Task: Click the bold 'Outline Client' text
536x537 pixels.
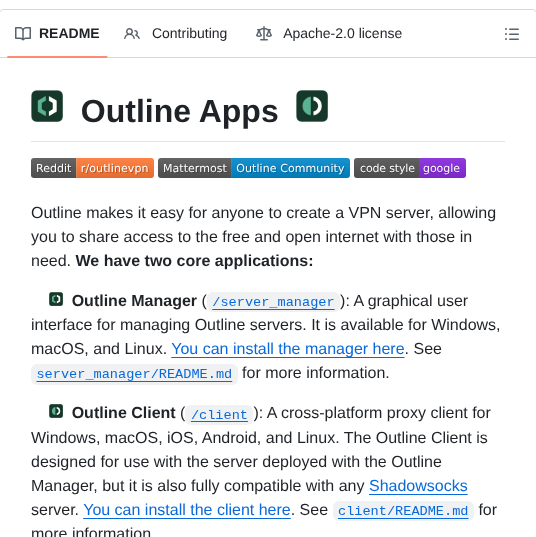Action: click(124, 413)
